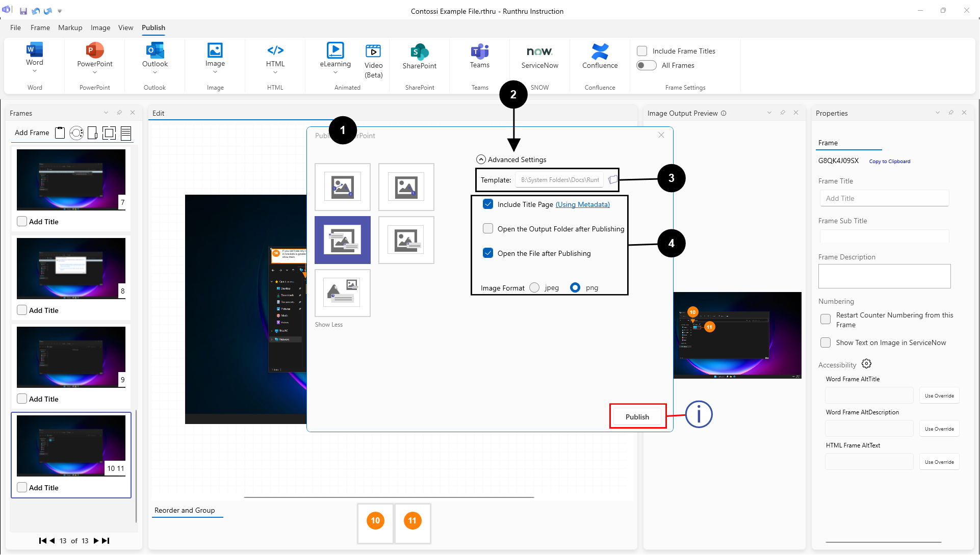Check Open the Output Folder after Publishing
The width and height of the screenshot is (980, 555).
click(x=488, y=229)
